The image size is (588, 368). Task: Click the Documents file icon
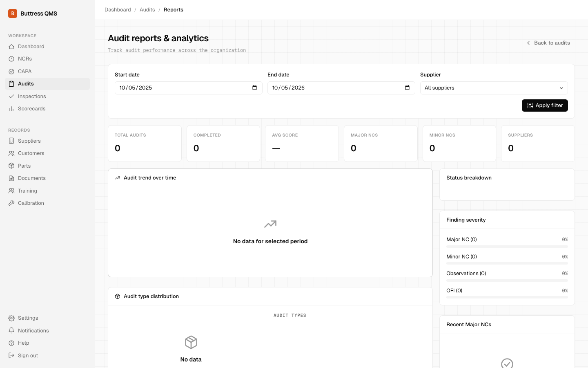click(x=11, y=178)
